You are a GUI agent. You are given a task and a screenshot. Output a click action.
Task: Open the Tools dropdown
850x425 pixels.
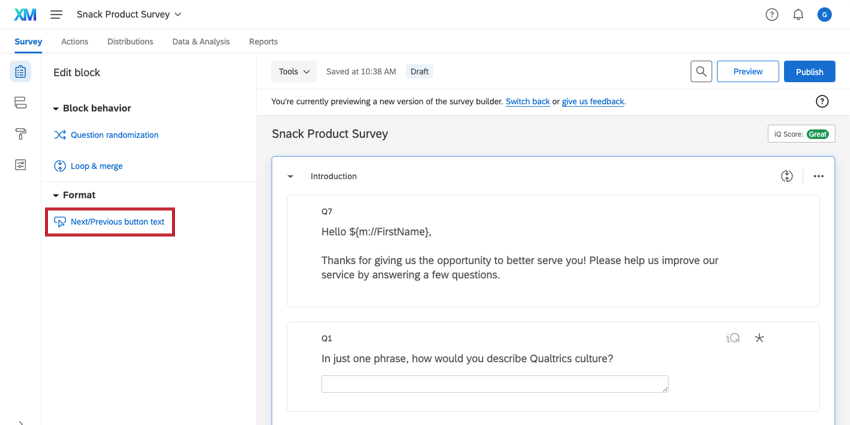tap(294, 72)
